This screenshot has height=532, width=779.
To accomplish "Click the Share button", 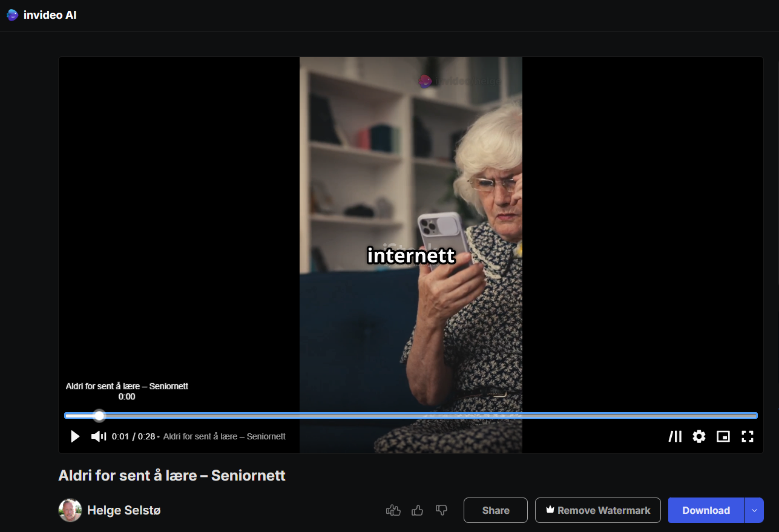I will point(495,510).
